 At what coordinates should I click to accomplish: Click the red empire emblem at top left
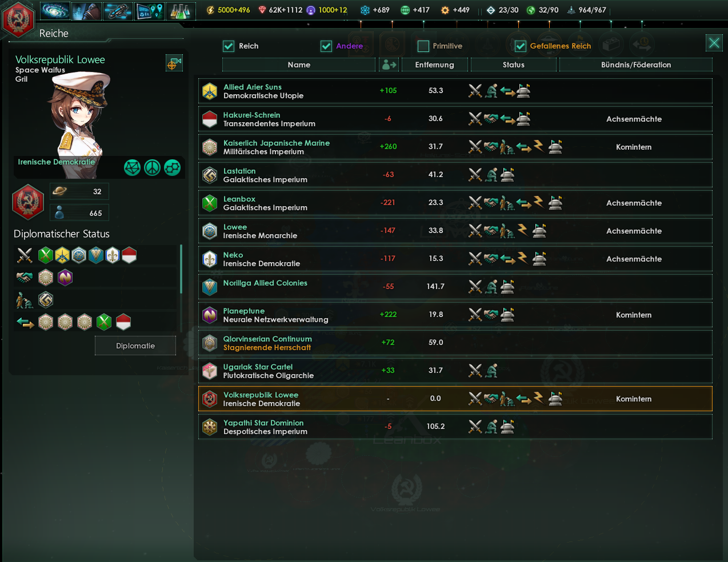click(19, 19)
